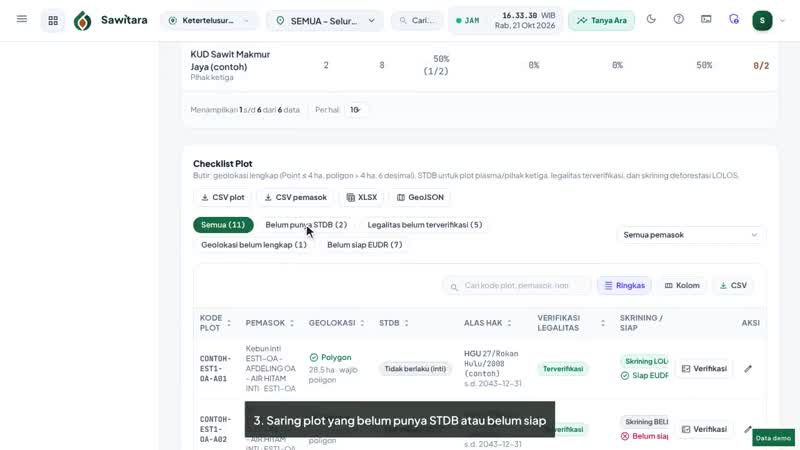Filter by Geolokasi belum lengkap (1)
Image resolution: width=800 pixels, height=450 pixels.
point(254,245)
